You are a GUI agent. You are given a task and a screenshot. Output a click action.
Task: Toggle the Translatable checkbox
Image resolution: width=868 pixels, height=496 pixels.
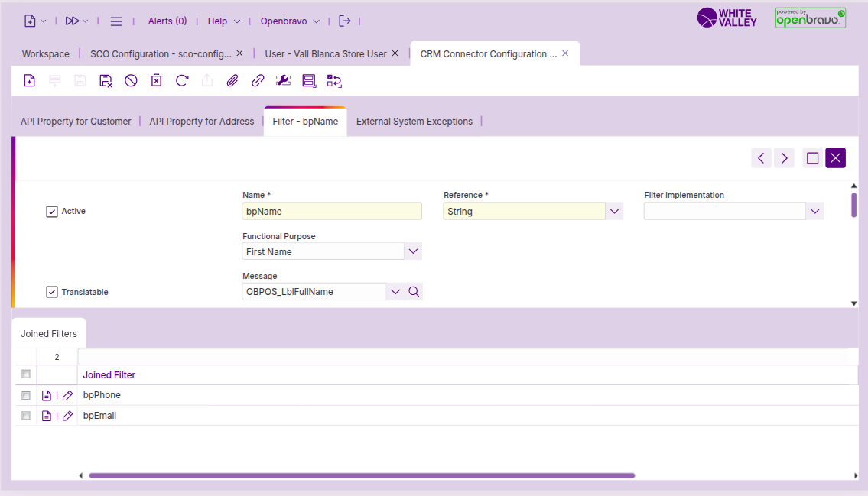pyautogui.click(x=52, y=292)
